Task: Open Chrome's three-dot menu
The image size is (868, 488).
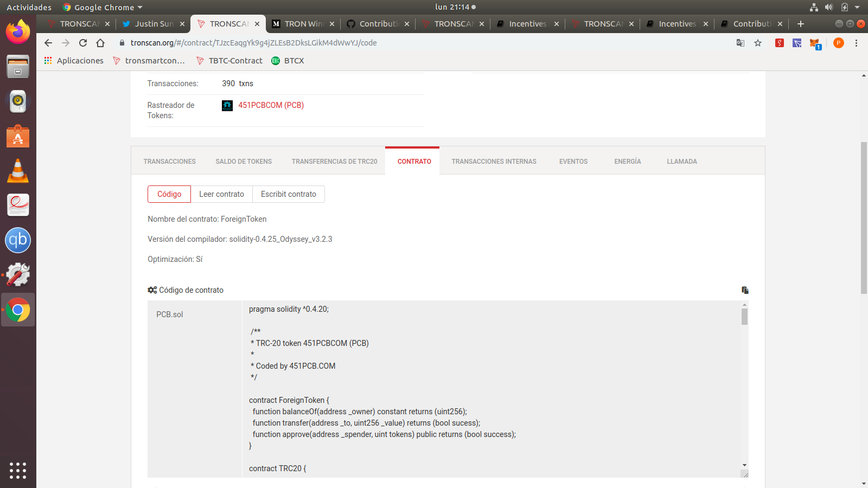Action: [856, 42]
